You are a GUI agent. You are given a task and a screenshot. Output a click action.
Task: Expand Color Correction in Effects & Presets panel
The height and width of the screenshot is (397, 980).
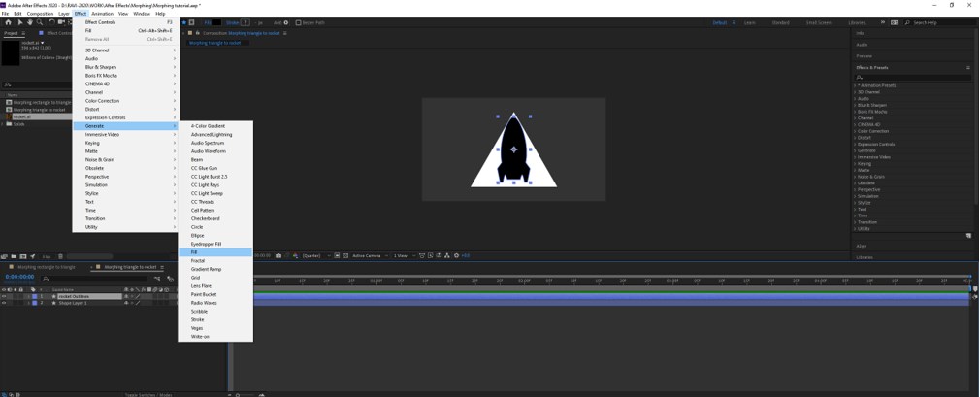(x=856, y=131)
